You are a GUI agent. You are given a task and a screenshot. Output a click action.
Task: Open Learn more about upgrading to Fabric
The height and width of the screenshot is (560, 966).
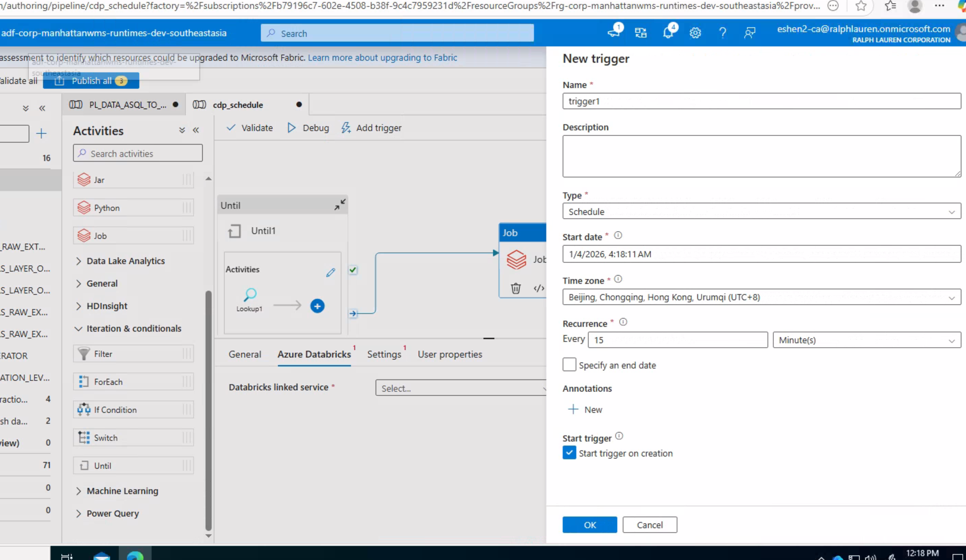pos(382,58)
